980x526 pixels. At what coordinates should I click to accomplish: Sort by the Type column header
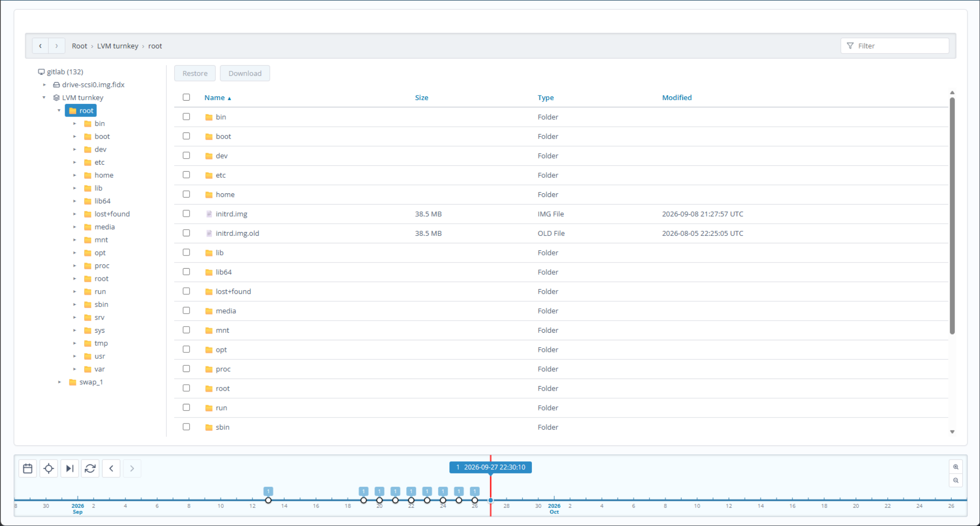pos(545,97)
